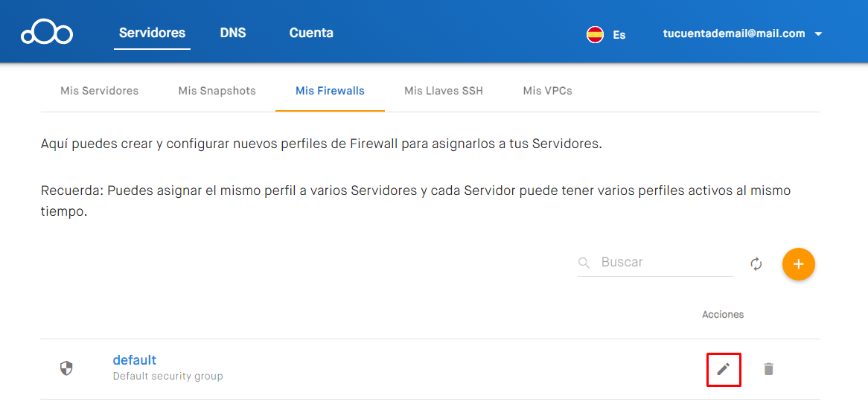
Task: Expand the account email dropdown arrow
Action: tap(818, 34)
